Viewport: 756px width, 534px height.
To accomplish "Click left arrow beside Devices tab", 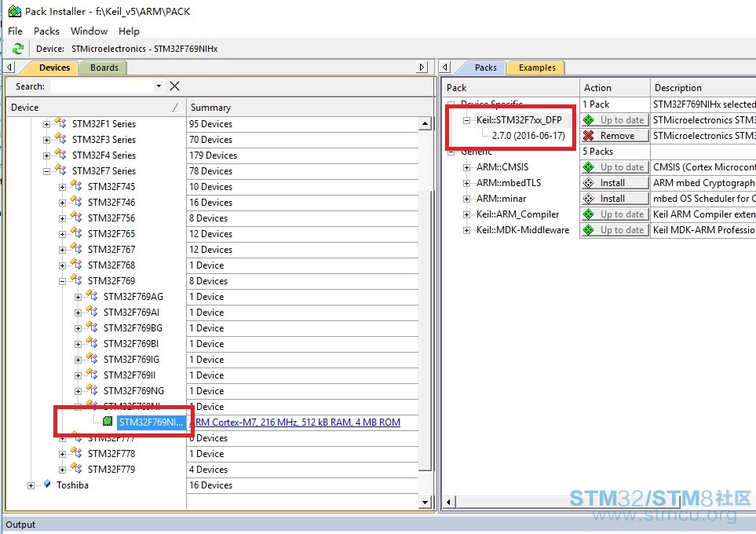I will (x=10, y=67).
